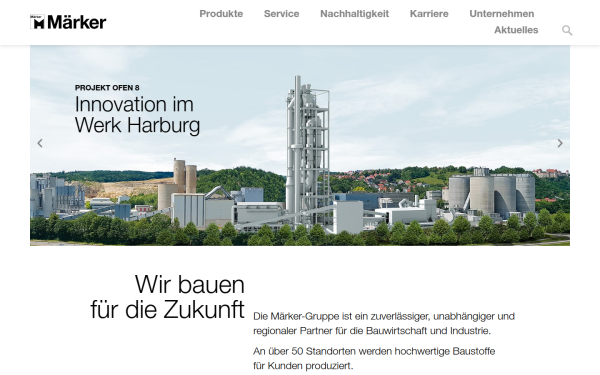The image size is (600, 375).
Task: Click the 'PROJEKT OFEN 8' label
Action: click(107, 88)
